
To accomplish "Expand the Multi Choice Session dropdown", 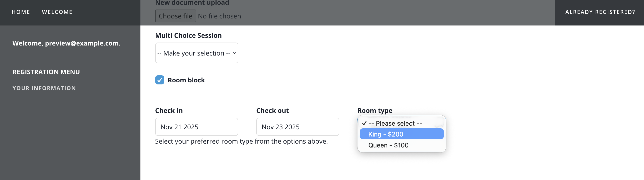I will pyautogui.click(x=197, y=53).
